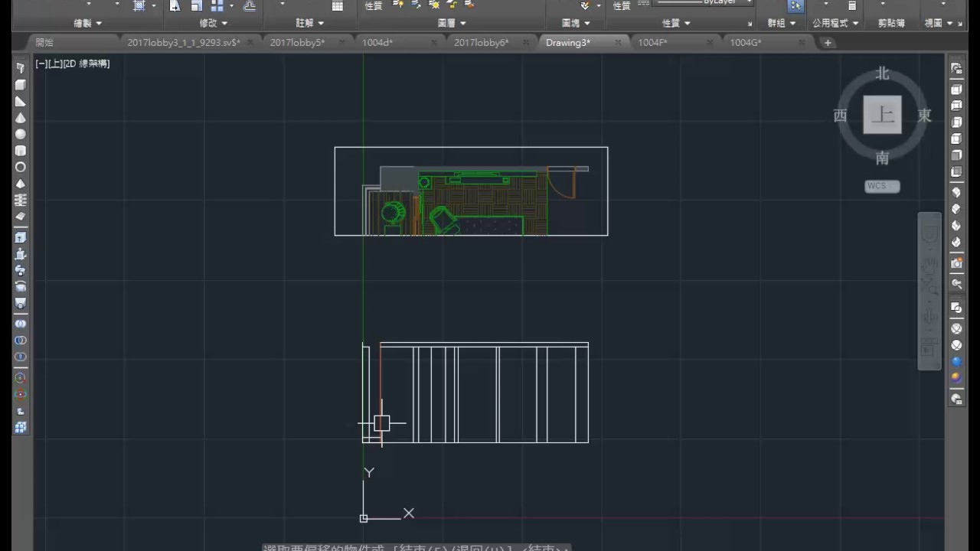The height and width of the screenshot is (551, 980).
Task: Click the torus tool in left toolbar
Action: [21, 167]
